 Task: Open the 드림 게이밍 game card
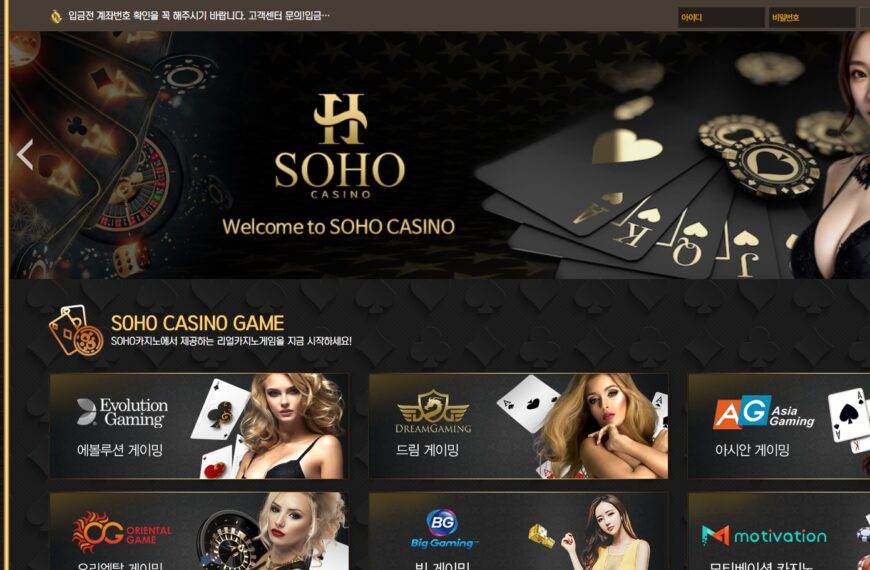(518, 426)
